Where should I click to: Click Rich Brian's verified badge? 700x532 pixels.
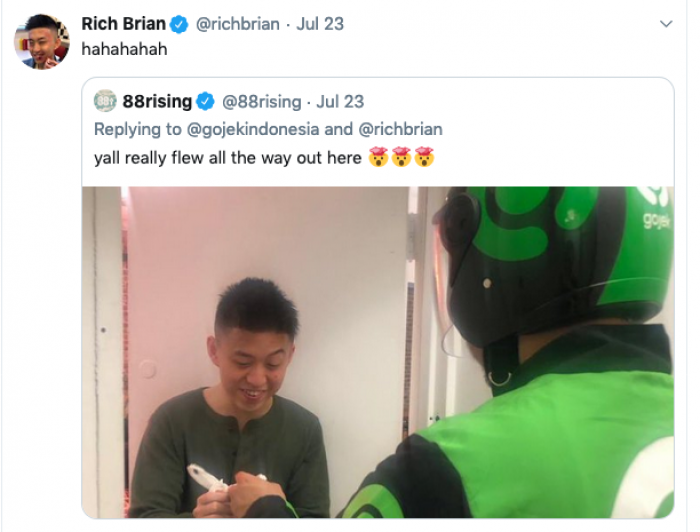179,24
